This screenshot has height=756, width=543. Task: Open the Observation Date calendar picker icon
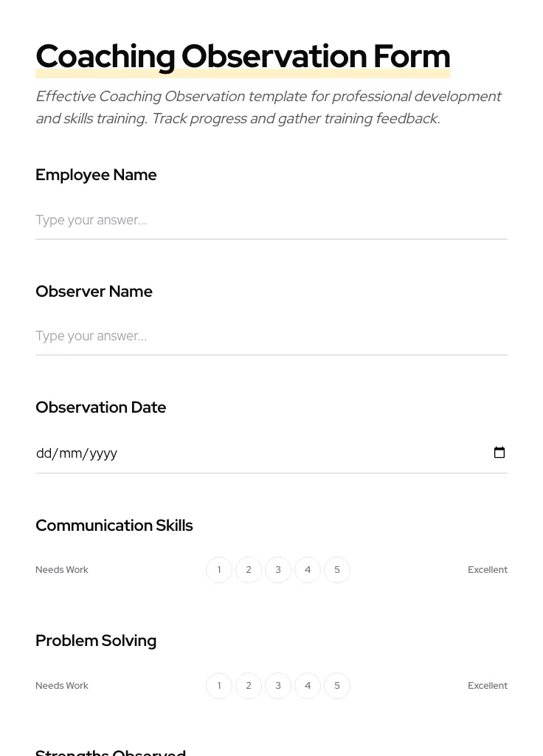(499, 453)
